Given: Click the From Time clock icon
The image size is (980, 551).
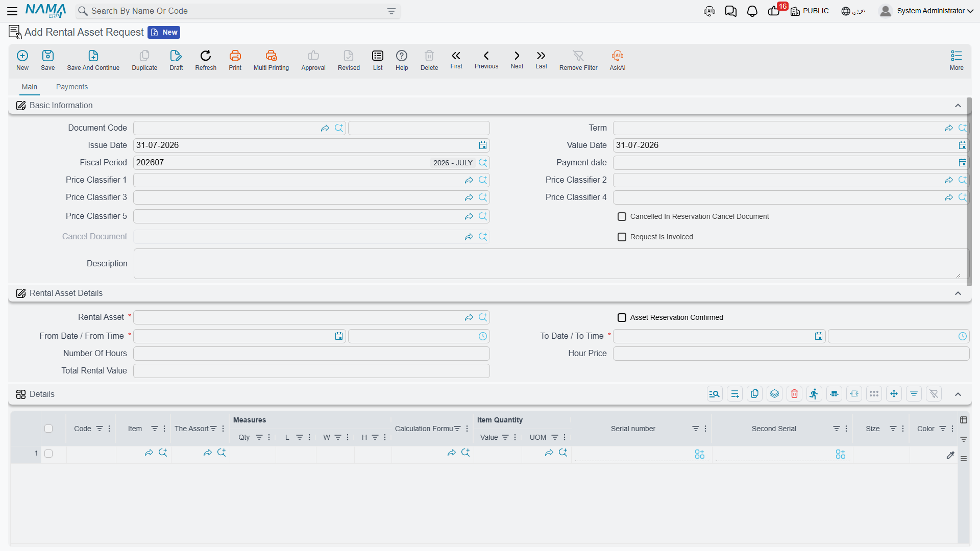Looking at the screenshot, I should tap(483, 336).
